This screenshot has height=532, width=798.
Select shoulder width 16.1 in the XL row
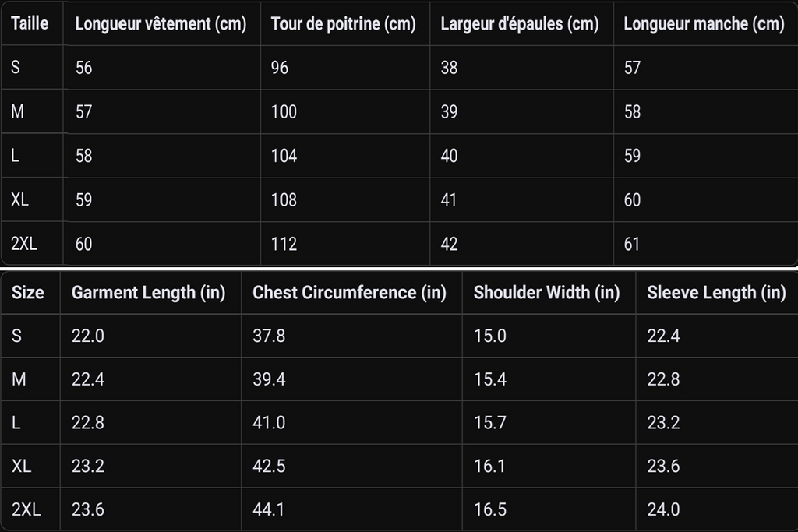pyautogui.click(x=489, y=466)
